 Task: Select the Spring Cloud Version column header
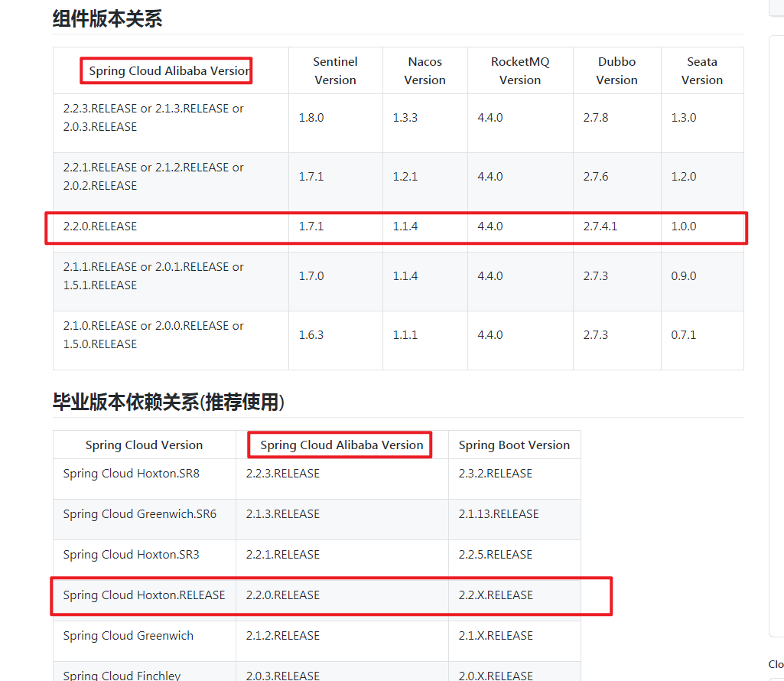pos(144,445)
